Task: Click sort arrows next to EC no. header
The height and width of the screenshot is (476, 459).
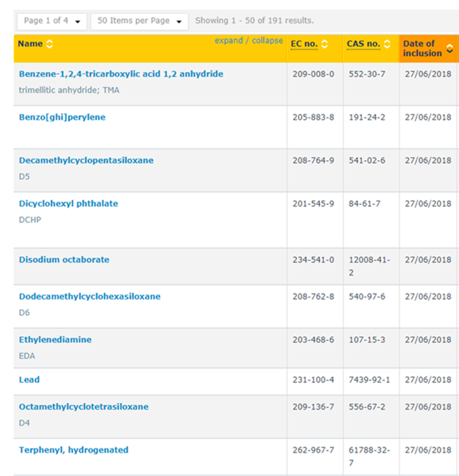Action: click(x=324, y=45)
